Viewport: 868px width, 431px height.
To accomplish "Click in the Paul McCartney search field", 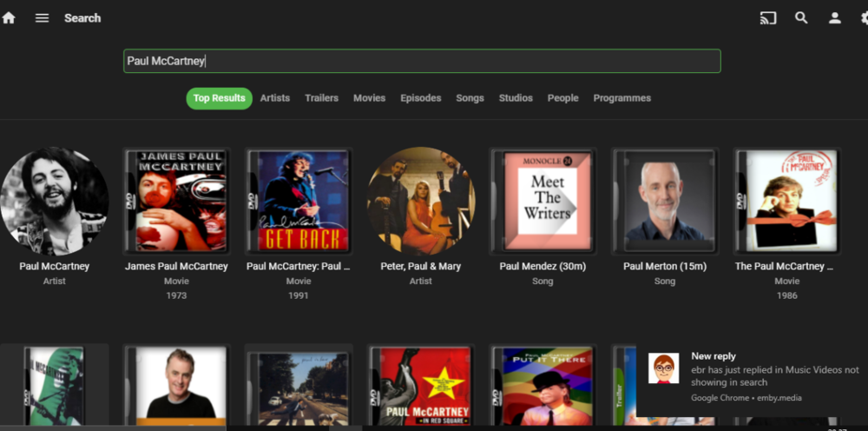I will point(422,61).
